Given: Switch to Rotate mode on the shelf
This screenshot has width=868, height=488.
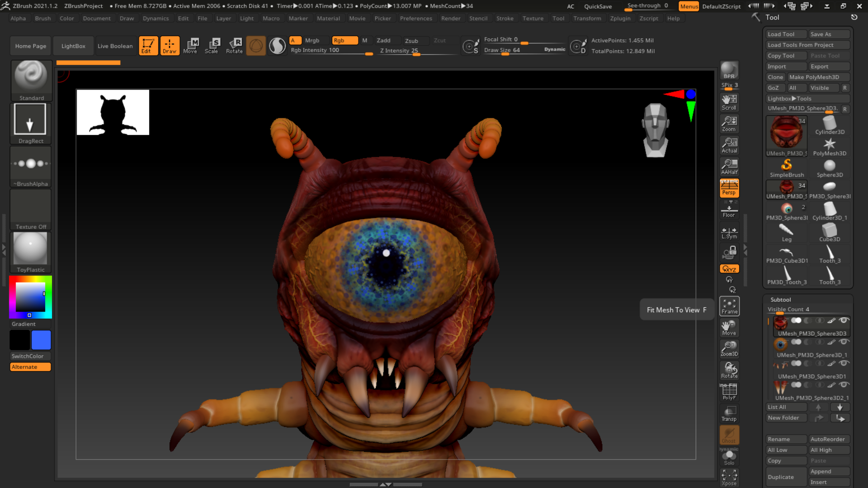Looking at the screenshot, I should tap(234, 45).
